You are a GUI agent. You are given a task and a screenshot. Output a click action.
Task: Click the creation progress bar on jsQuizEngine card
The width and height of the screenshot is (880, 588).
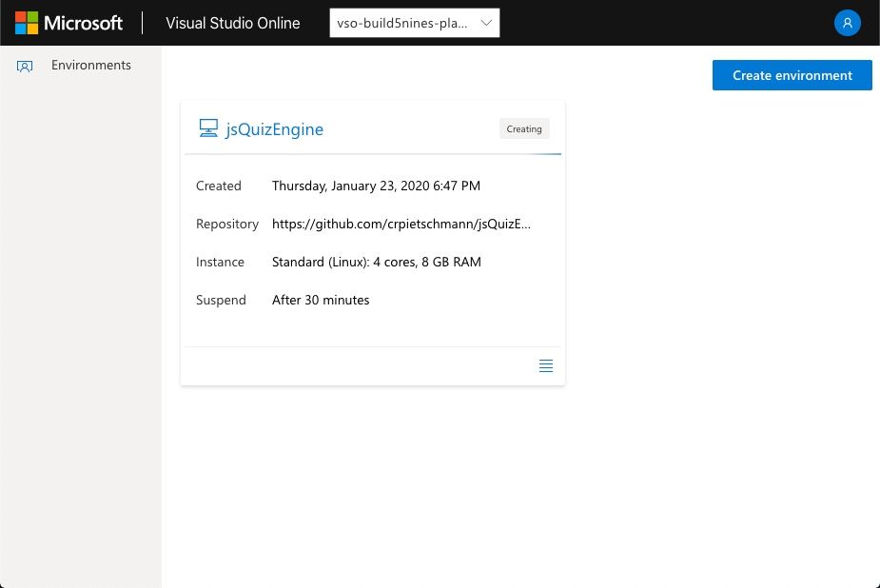pyautogui.click(x=373, y=154)
